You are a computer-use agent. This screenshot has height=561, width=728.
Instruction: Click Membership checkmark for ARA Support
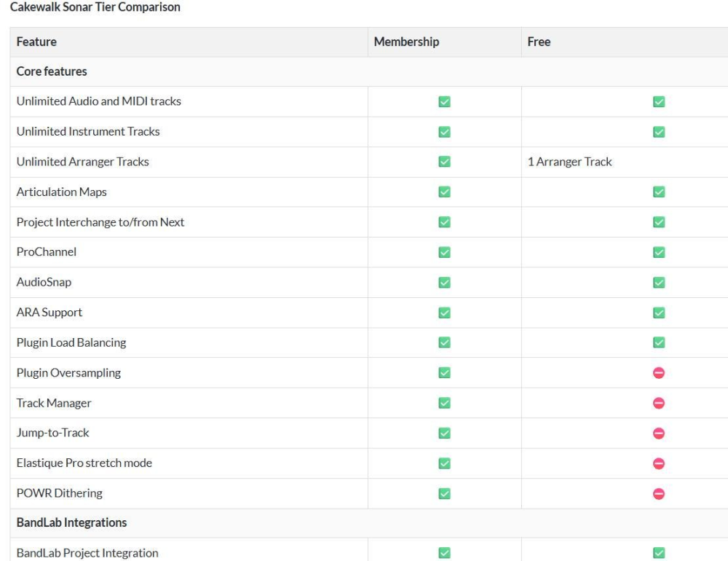pos(444,313)
